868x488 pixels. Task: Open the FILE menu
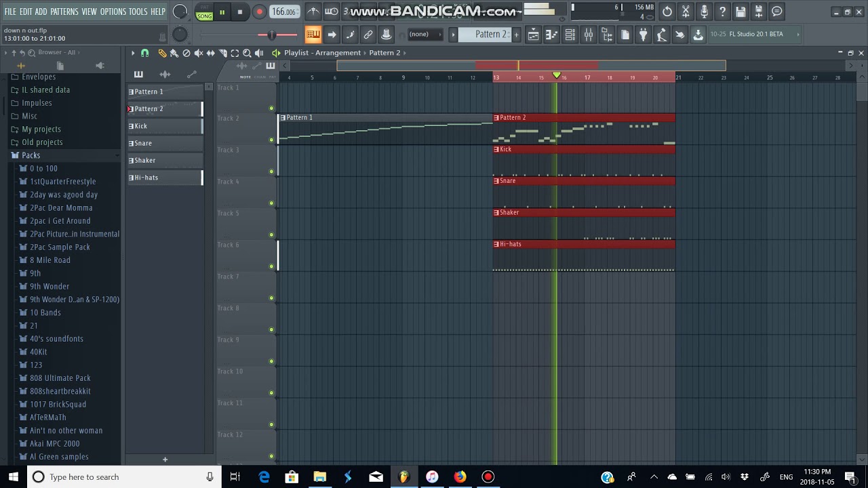[x=10, y=12]
